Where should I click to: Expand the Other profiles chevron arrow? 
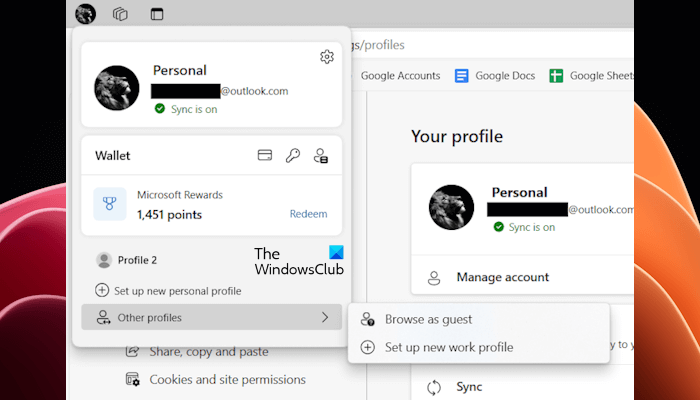click(x=324, y=318)
